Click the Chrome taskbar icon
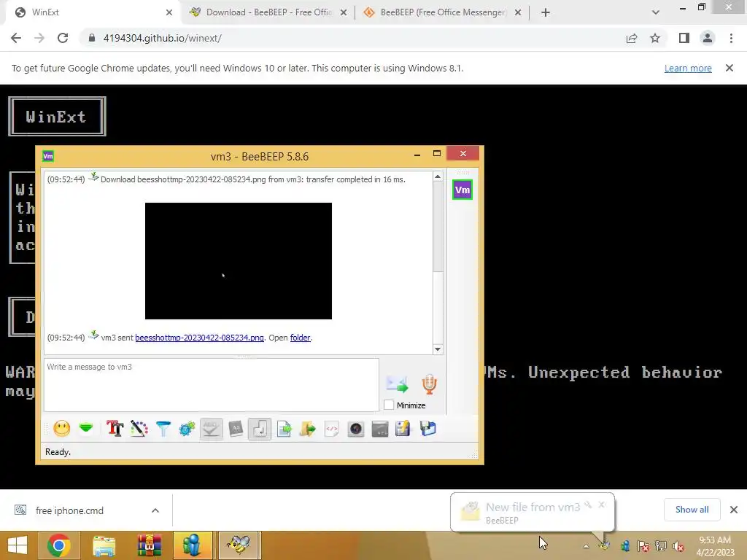The image size is (747, 560). click(x=59, y=545)
